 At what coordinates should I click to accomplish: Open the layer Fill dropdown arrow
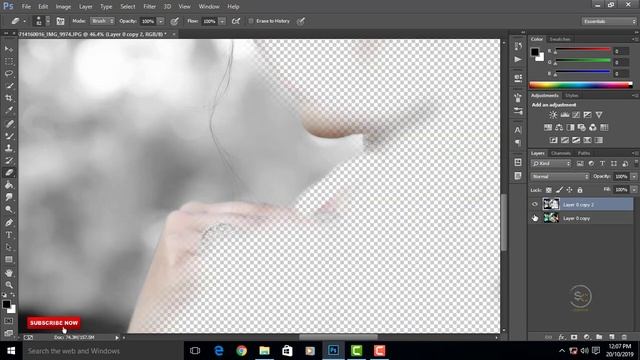[x=634, y=190]
